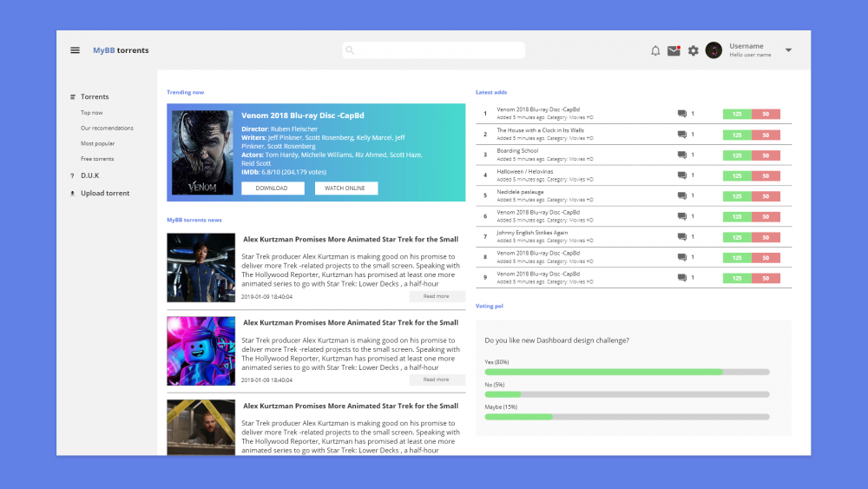Click the DOWNLOAD button
This screenshot has height=489, width=868.
pos(273,188)
